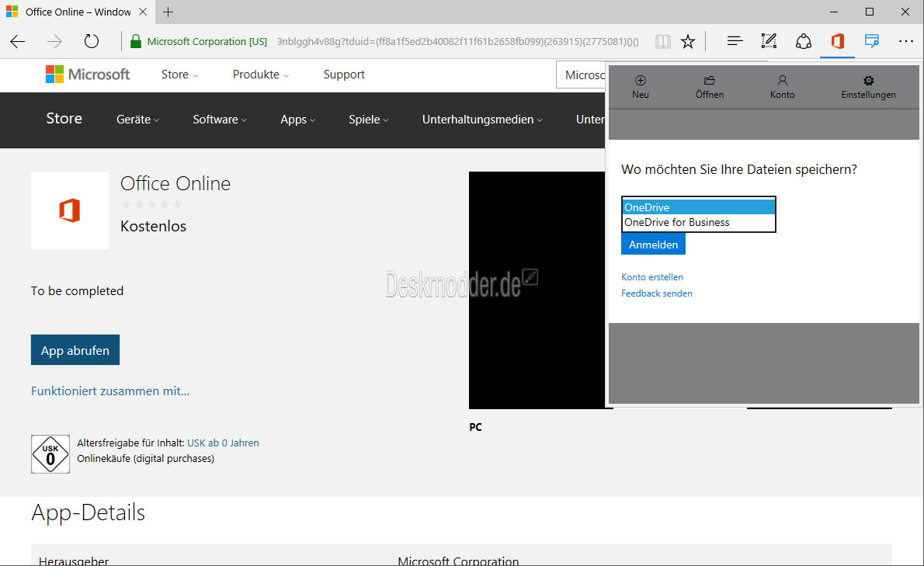Expand the Software menu

click(x=220, y=120)
